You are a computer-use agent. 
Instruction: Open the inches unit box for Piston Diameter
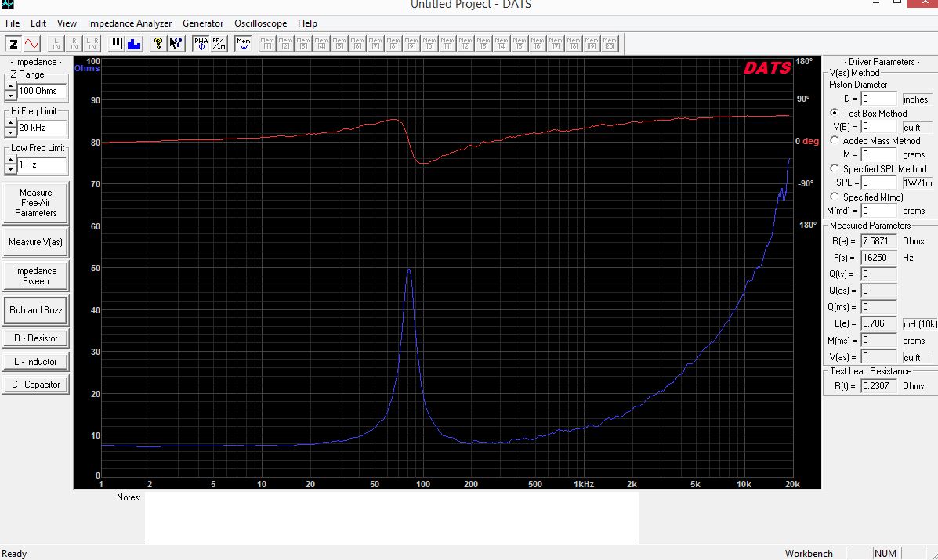pyautogui.click(x=917, y=99)
